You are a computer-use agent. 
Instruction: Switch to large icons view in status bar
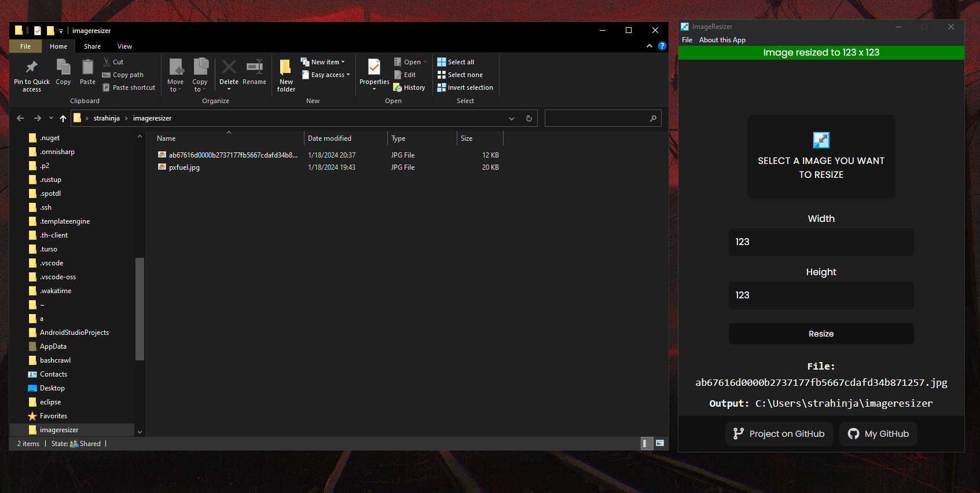[x=660, y=443]
